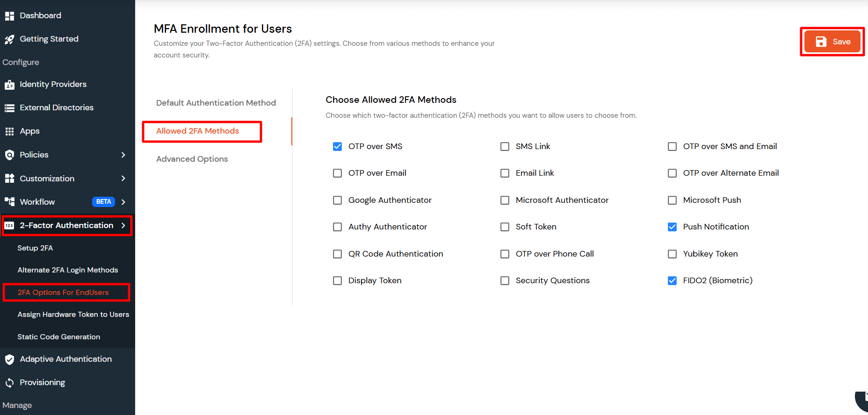Click the Workflow diagram icon
This screenshot has height=415, width=868.
click(9, 202)
